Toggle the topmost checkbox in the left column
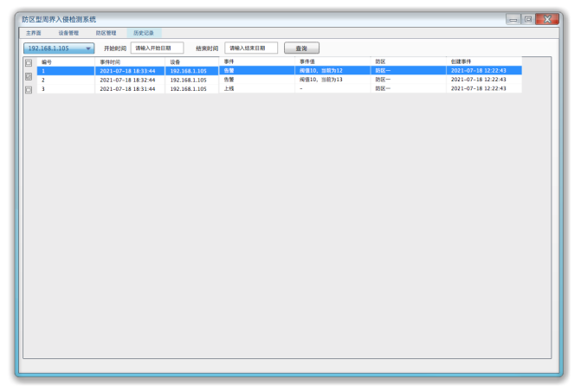Screen dimensions: 581x392 29,63
